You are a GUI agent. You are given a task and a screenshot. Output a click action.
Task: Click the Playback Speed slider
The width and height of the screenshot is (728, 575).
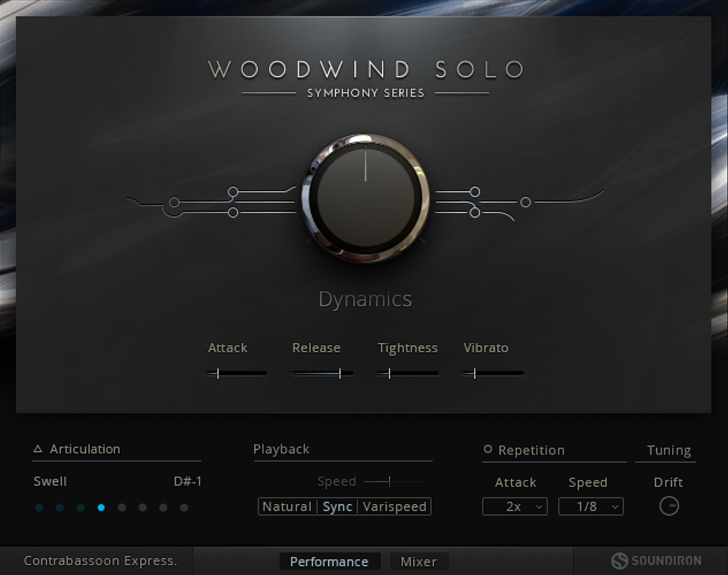point(393,482)
